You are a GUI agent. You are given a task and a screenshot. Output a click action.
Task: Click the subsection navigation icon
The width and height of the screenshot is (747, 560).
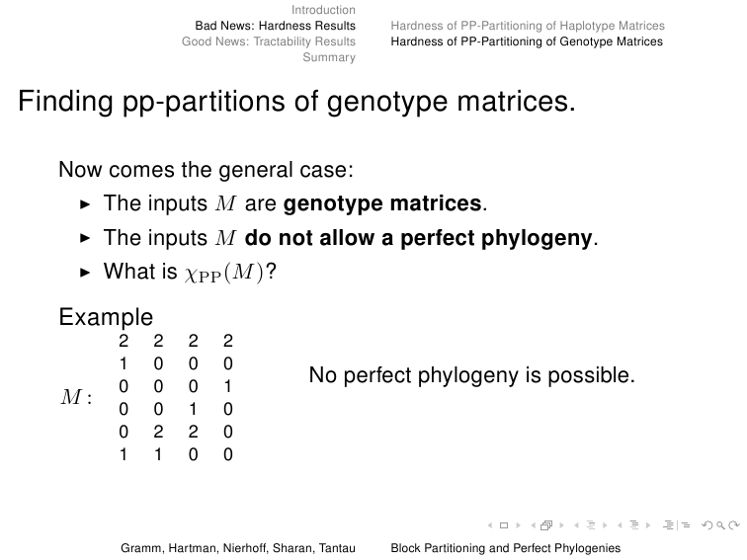591,525
